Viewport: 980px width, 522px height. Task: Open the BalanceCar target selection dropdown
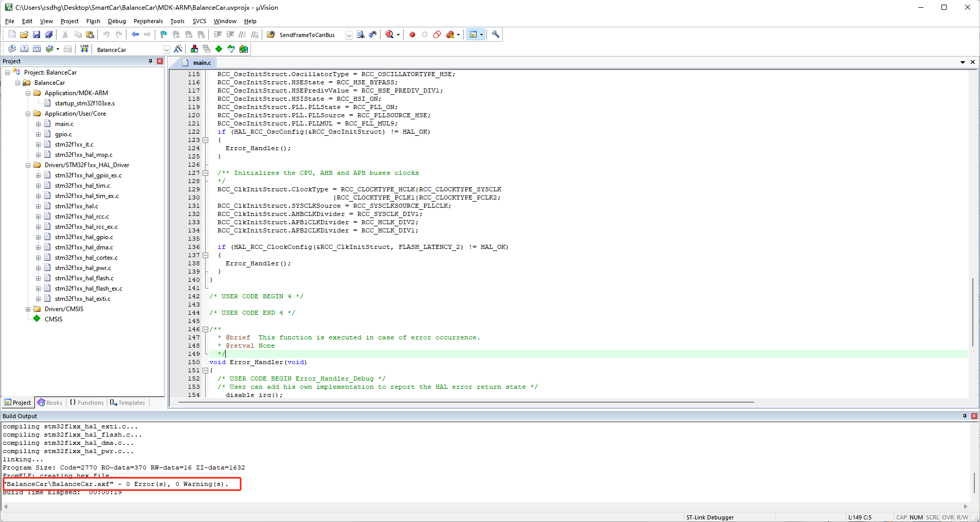[x=167, y=49]
